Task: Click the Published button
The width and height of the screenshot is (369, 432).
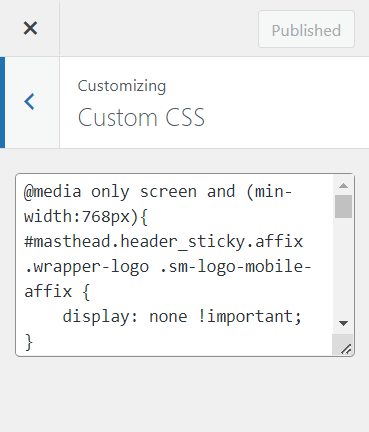Action: 306,29
